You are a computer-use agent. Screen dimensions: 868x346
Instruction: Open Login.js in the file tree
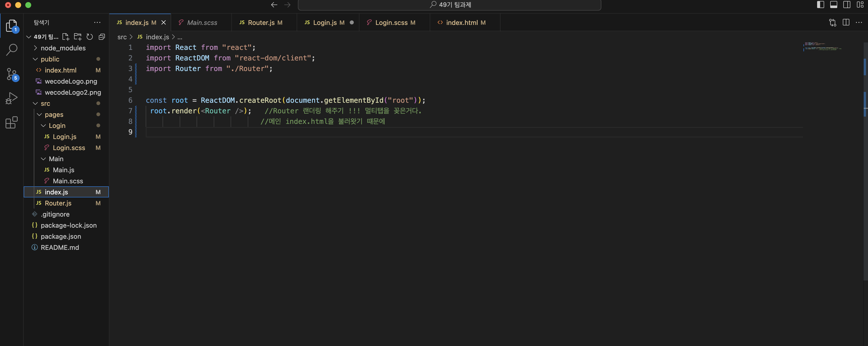click(x=66, y=137)
